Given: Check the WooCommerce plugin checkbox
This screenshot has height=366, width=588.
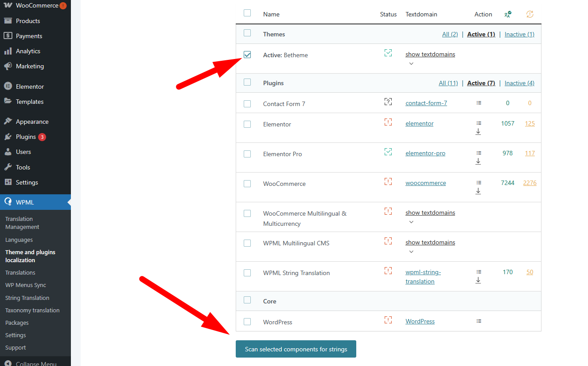Looking at the screenshot, I should [247, 184].
